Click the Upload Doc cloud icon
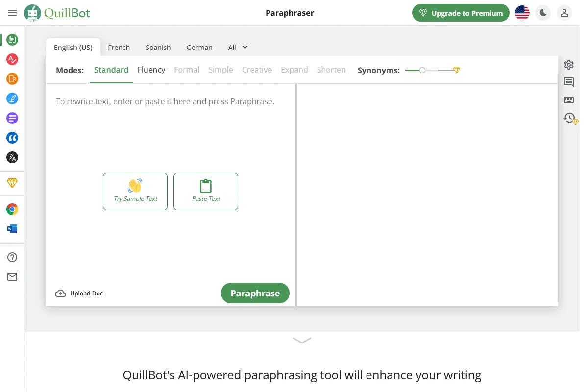Screen dimensions: 588x392 coord(60,294)
